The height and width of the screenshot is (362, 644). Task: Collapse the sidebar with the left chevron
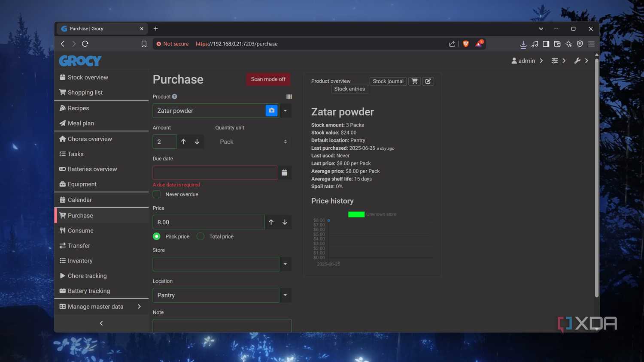coord(101,323)
